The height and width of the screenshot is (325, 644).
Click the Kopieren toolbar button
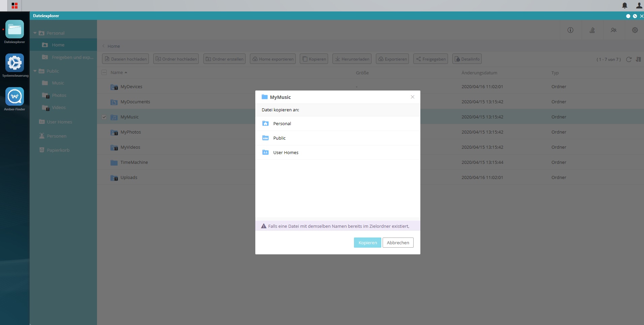tap(314, 59)
